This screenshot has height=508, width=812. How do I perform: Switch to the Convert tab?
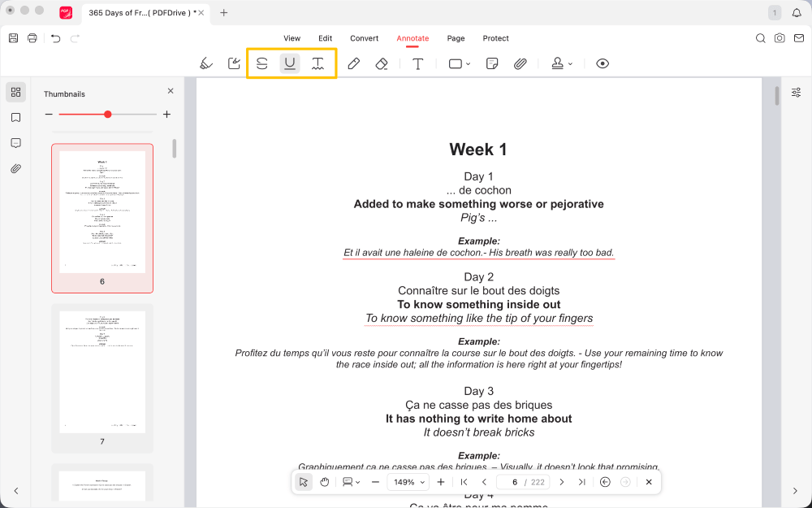(364, 38)
